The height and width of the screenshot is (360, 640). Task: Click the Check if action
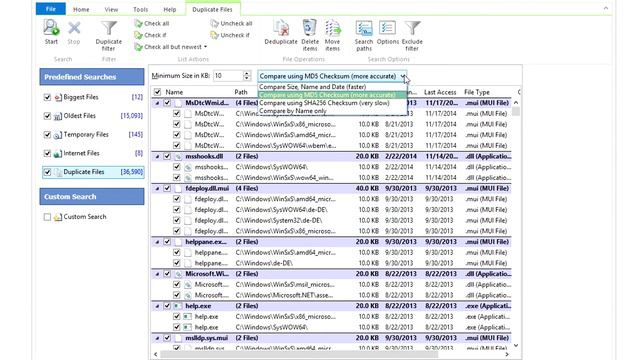click(x=150, y=35)
